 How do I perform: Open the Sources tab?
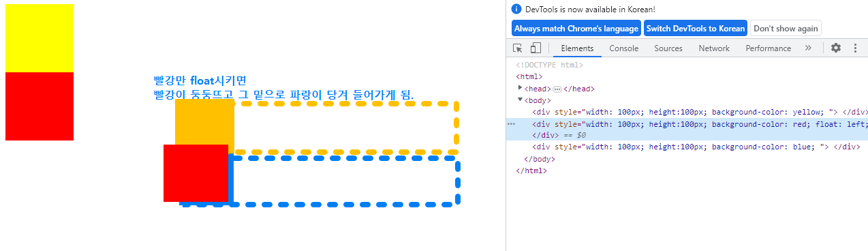click(x=668, y=48)
